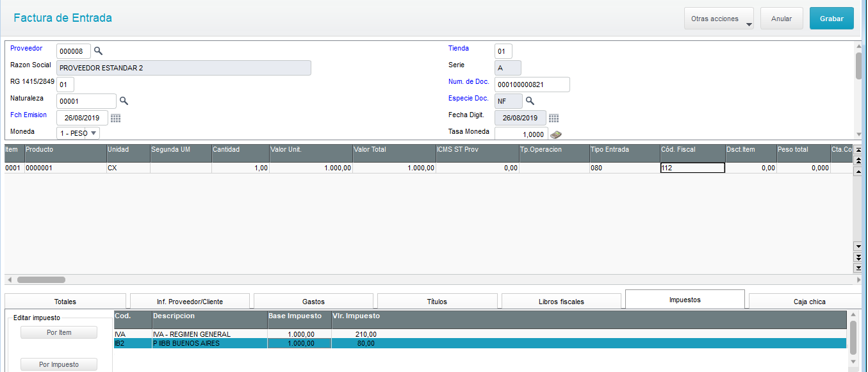Click the header panel vertical scrollbar thumb

858,65
